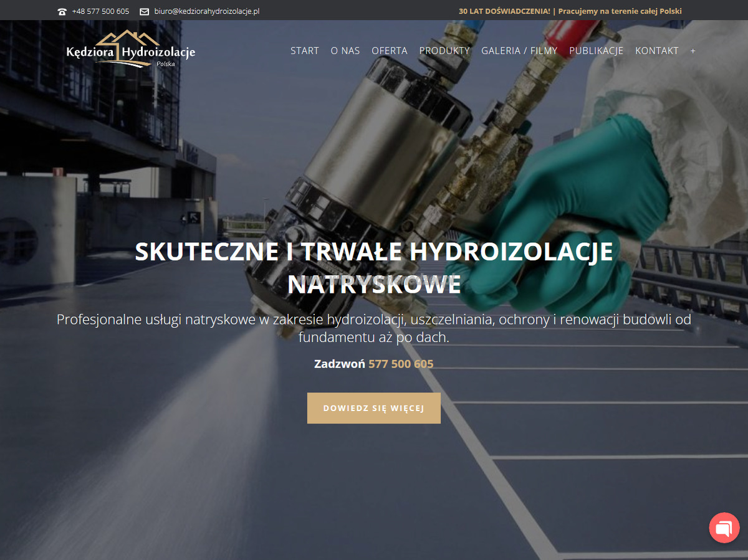Image resolution: width=748 pixels, height=560 pixels.
Task: Open the O NAS page
Action: pyautogui.click(x=345, y=51)
